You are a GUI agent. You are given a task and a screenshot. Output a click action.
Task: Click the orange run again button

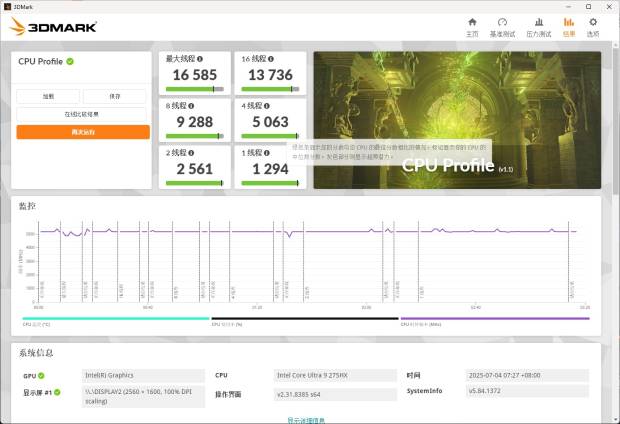[83, 132]
